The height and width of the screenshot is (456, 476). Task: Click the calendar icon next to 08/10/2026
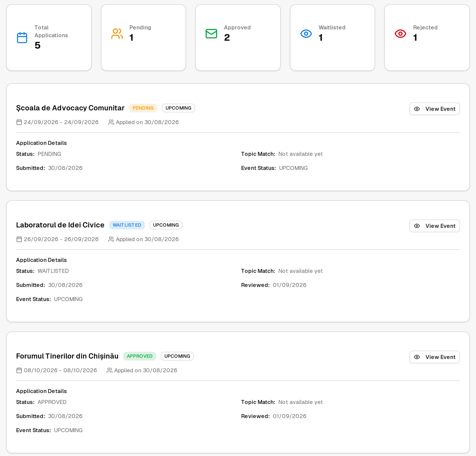[x=19, y=370]
